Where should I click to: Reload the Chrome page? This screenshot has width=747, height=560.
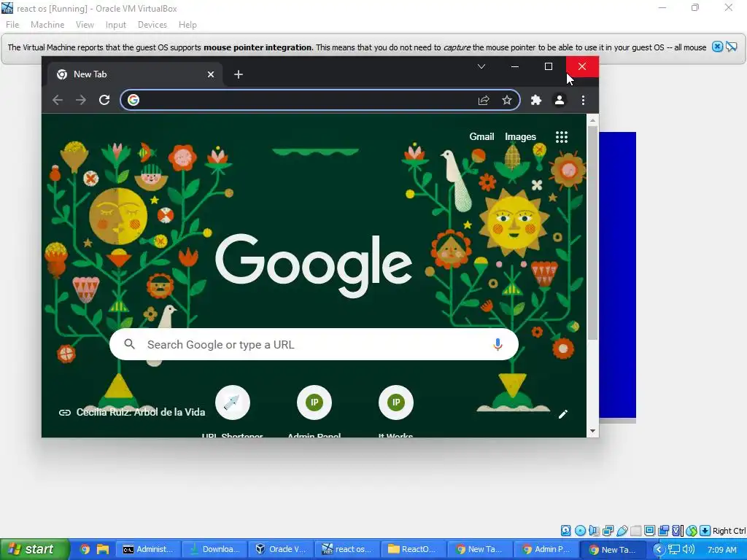(x=104, y=100)
